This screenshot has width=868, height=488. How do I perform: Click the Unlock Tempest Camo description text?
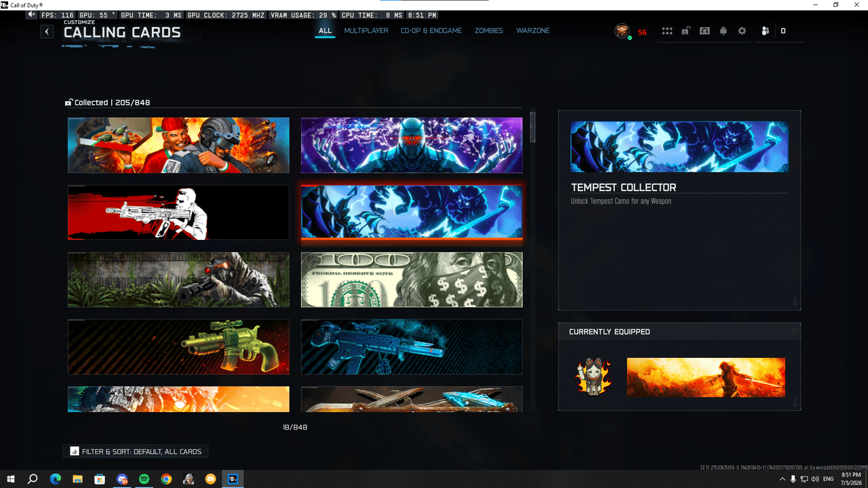[x=621, y=201]
